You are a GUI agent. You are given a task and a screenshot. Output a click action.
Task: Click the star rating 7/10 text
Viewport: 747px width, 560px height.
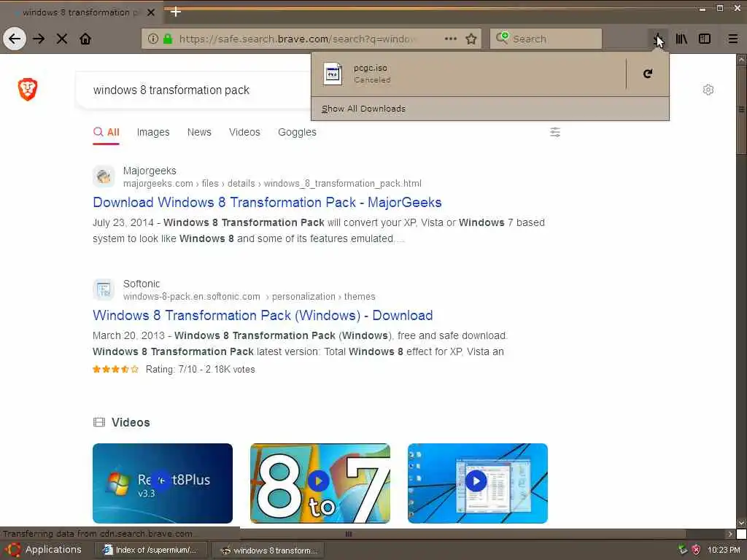pyautogui.click(x=200, y=369)
